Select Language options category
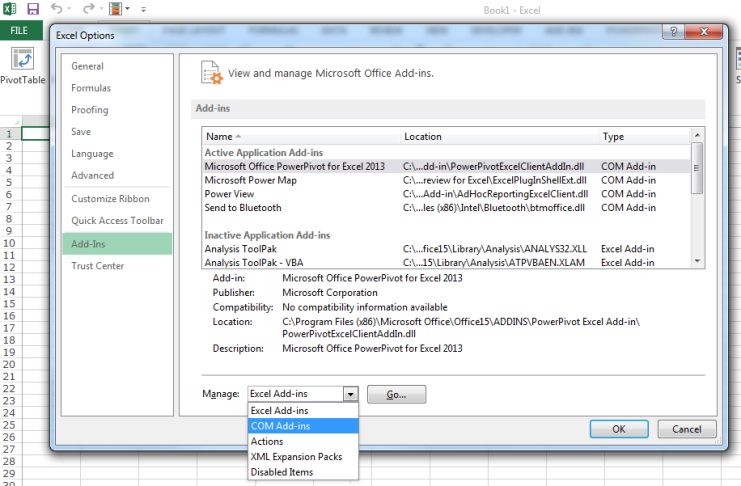Image resolution: width=741 pixels, height=486 pixels. [92, 154]
